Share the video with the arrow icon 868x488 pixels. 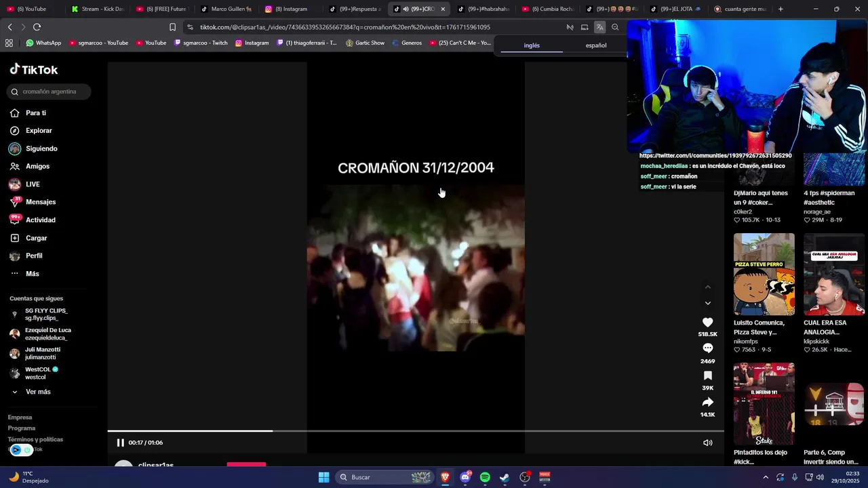[x=707, y=402]
